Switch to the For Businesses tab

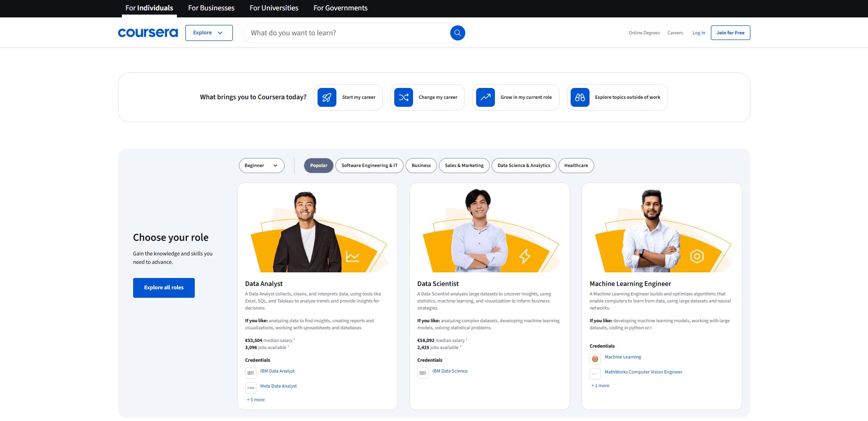(211, 8)
